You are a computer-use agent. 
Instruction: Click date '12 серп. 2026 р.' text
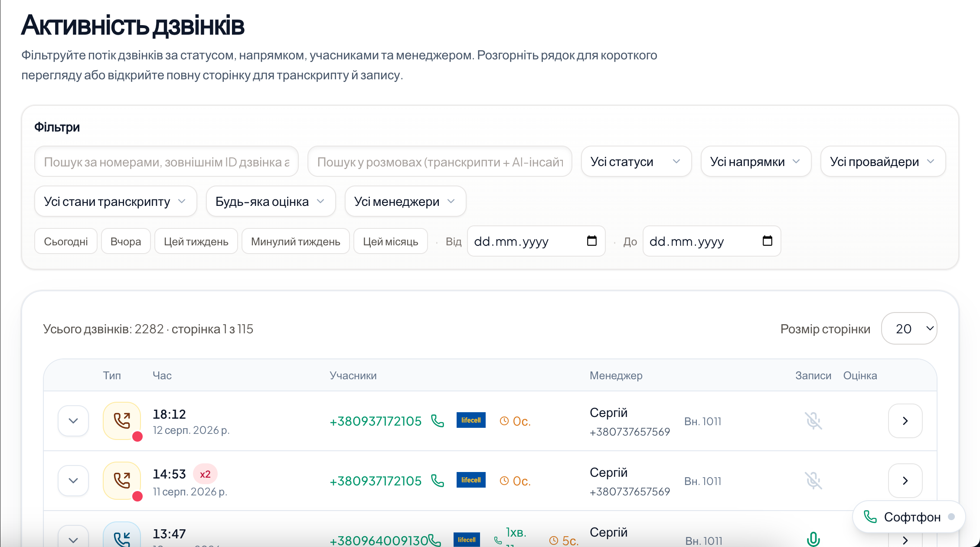click(191, 430)
